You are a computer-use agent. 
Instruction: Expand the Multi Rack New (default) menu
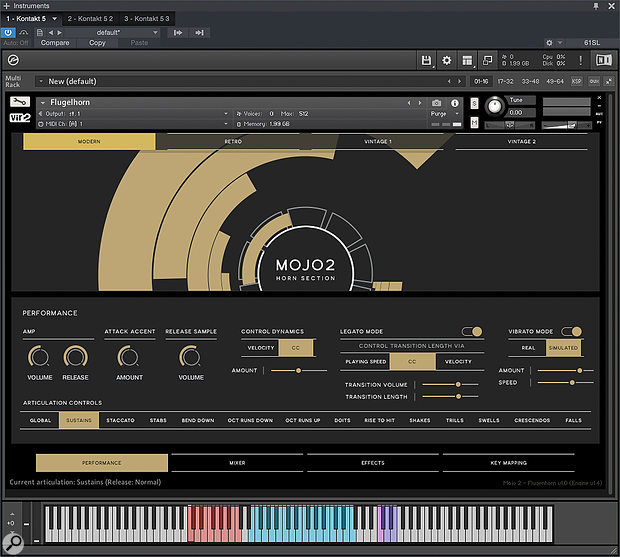pos(41,81)
